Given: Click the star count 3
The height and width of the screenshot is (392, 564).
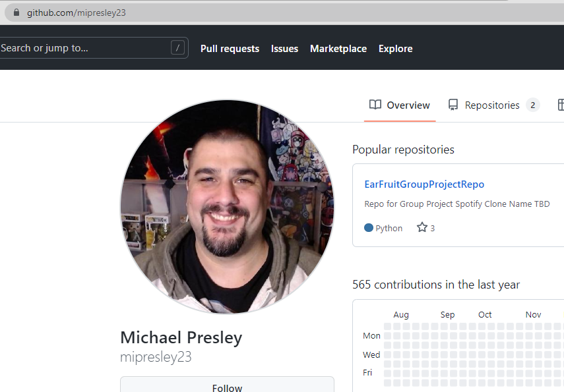Looking at the screenshot, I should tap(432, 229).
